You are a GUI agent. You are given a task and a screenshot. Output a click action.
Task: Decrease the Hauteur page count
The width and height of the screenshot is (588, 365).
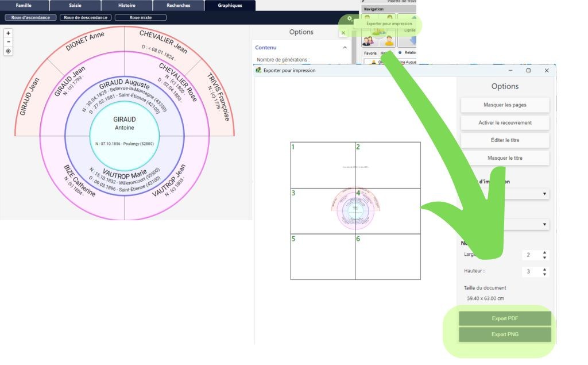[544, 274]
